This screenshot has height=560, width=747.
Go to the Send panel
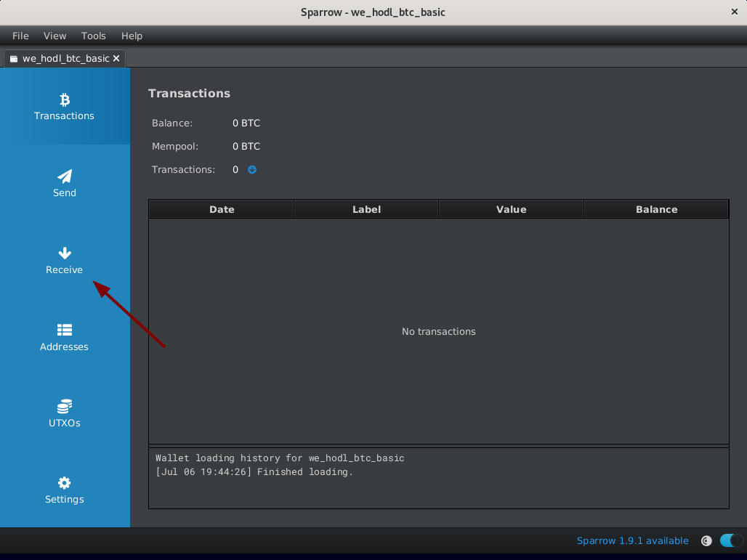point(65,183)
